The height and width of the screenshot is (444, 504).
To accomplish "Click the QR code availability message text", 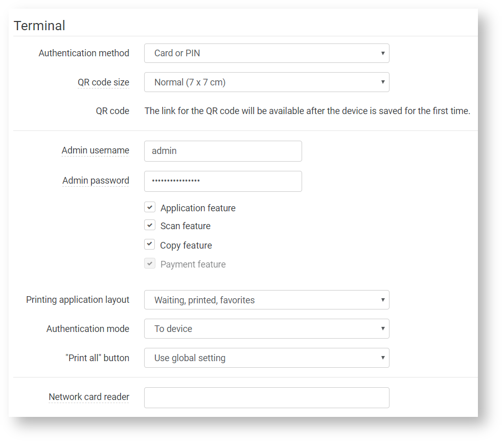I will point(307,111).
